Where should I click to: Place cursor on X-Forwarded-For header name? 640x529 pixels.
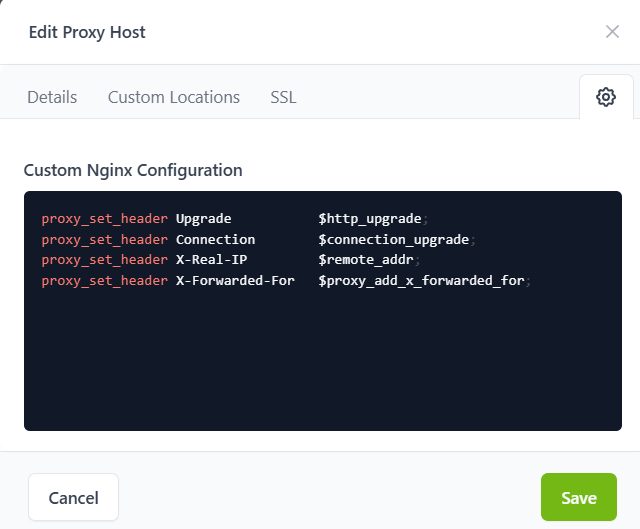point(235,281)
